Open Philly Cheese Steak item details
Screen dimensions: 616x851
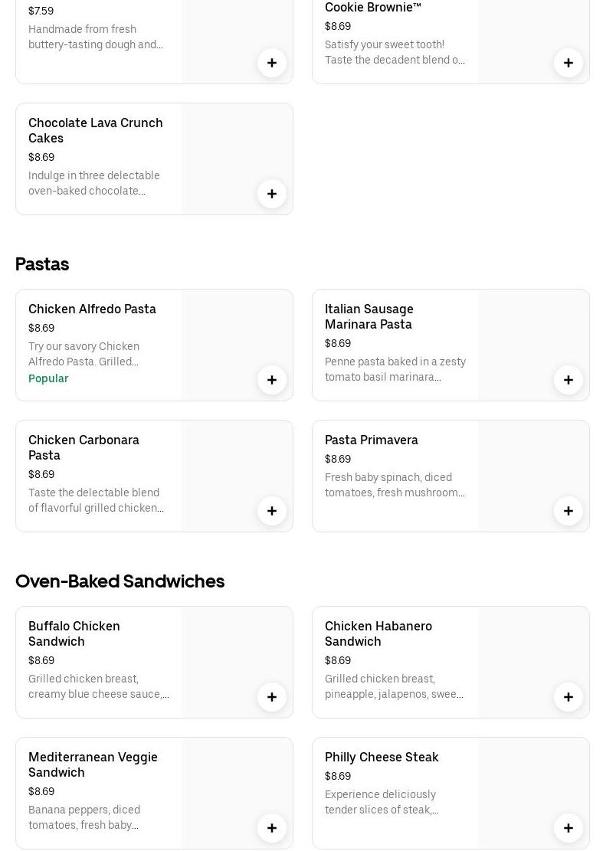pos(382,757)
